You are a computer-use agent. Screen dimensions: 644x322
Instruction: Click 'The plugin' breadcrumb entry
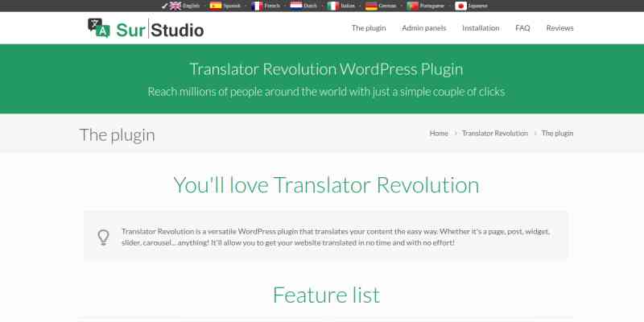pyautogui.click(x=557, y=133)
